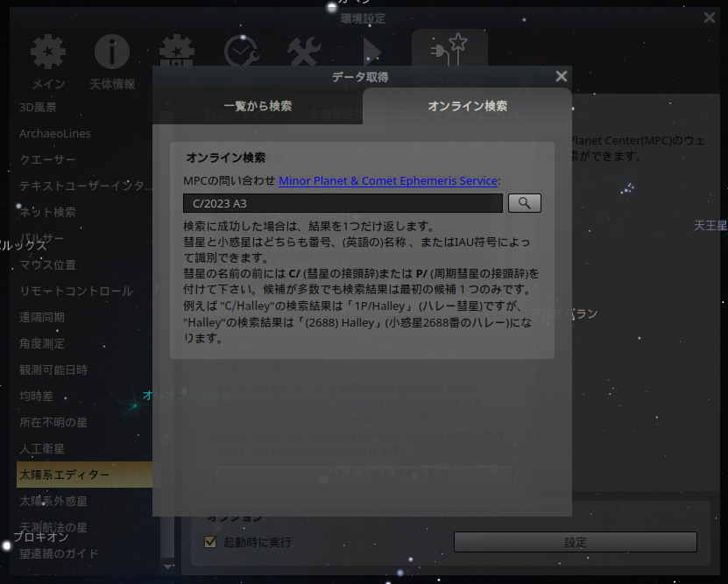728x584 pixels.
Task: Click the アルデバラン star label
Action: (x=563, y=313)
